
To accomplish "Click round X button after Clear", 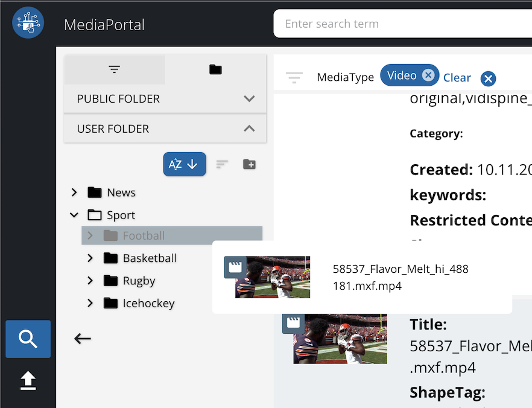I will tap(488, 78).
